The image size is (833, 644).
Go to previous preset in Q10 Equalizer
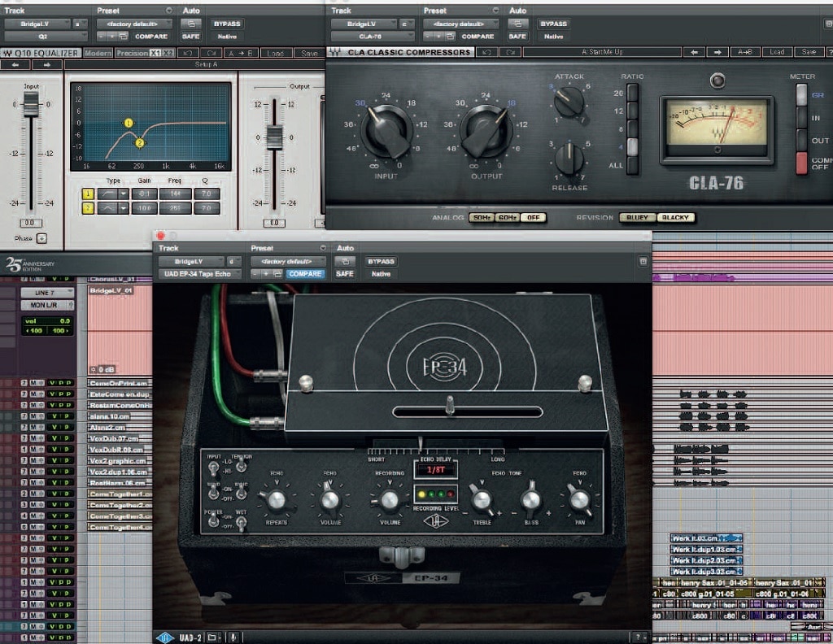pyautogui.click(x=15, y=65)
